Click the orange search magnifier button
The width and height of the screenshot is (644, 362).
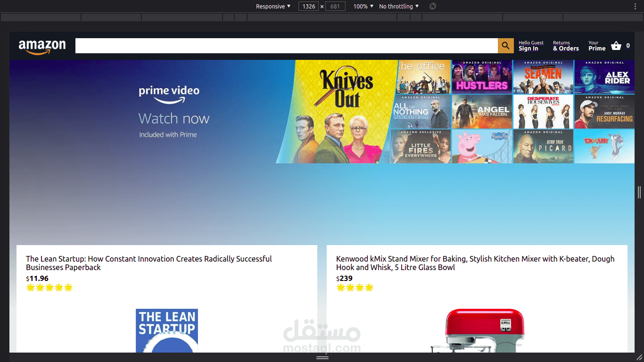(506, 46)
